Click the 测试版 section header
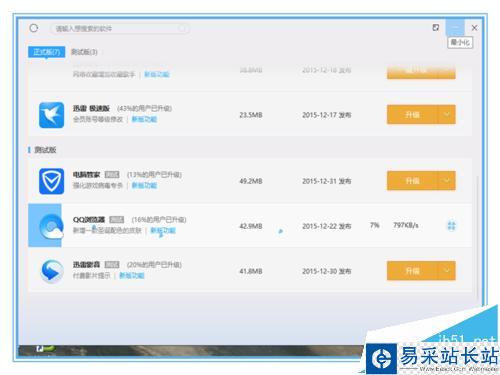500x375 pixels. tap(45, 150)
